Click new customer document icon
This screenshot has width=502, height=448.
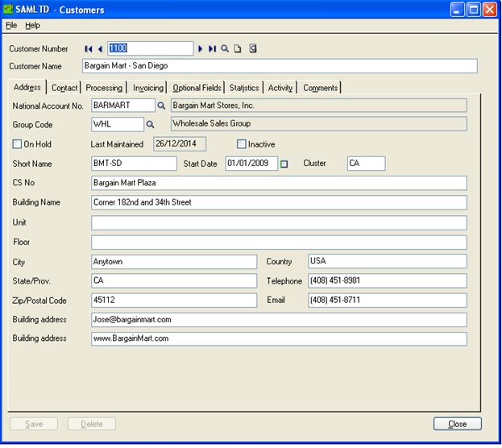[x=238, y=49]
